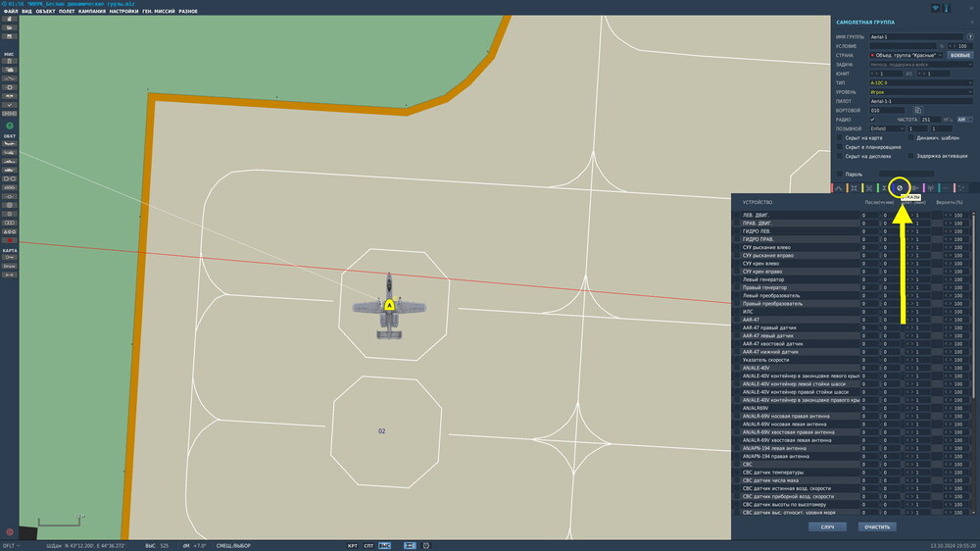Image resolution: width=980 pixels, height=551 pixels.
Task: Open the pink-marked last tab icon
Action: pyautogui.click(x=961, y=188)
